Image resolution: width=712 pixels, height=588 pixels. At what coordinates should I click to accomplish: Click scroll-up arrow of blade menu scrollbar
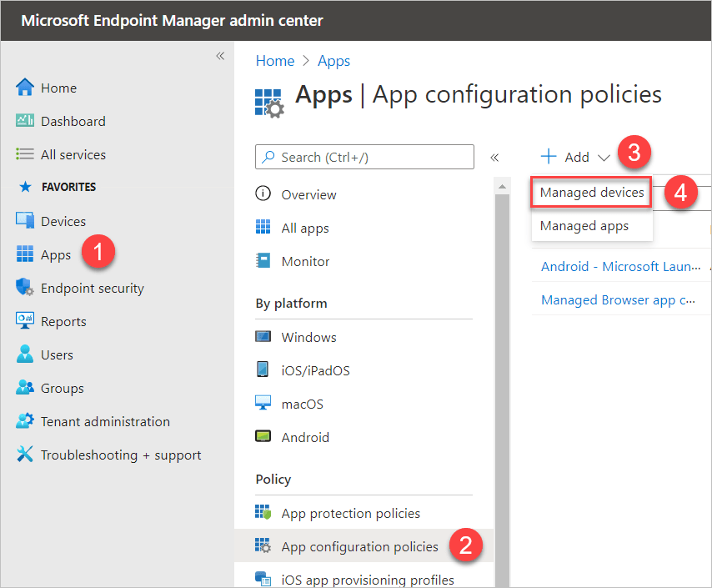click(502, 186)
